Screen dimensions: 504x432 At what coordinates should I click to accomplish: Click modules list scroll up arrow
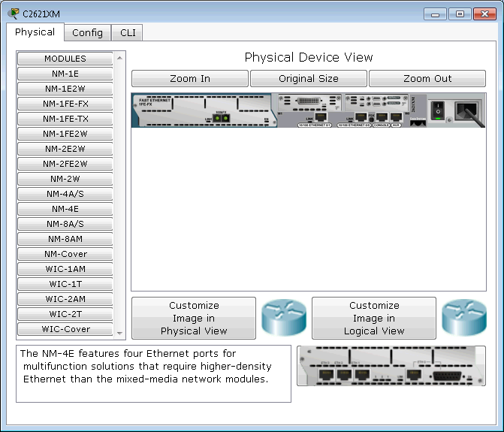(x=119, y=58)
